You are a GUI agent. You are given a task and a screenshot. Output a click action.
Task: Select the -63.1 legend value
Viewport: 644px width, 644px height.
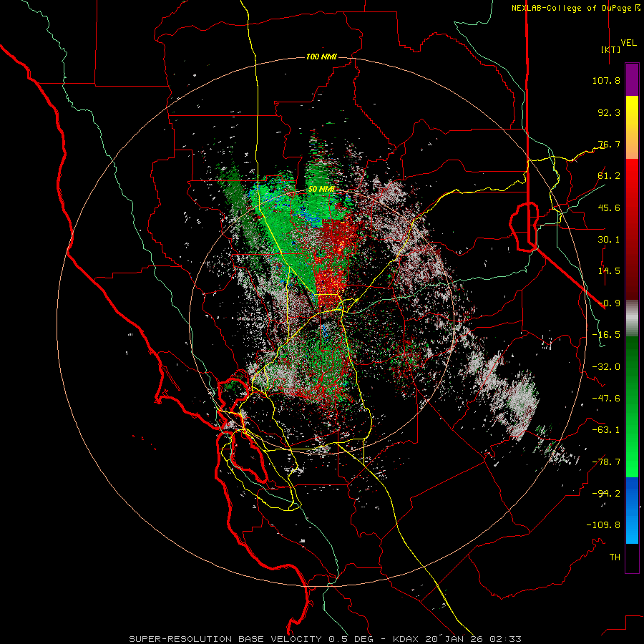(x=606, y=430)
